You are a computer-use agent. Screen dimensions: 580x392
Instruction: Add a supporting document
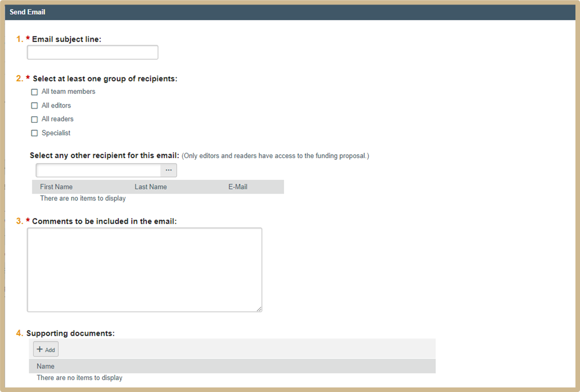[46, 349]
